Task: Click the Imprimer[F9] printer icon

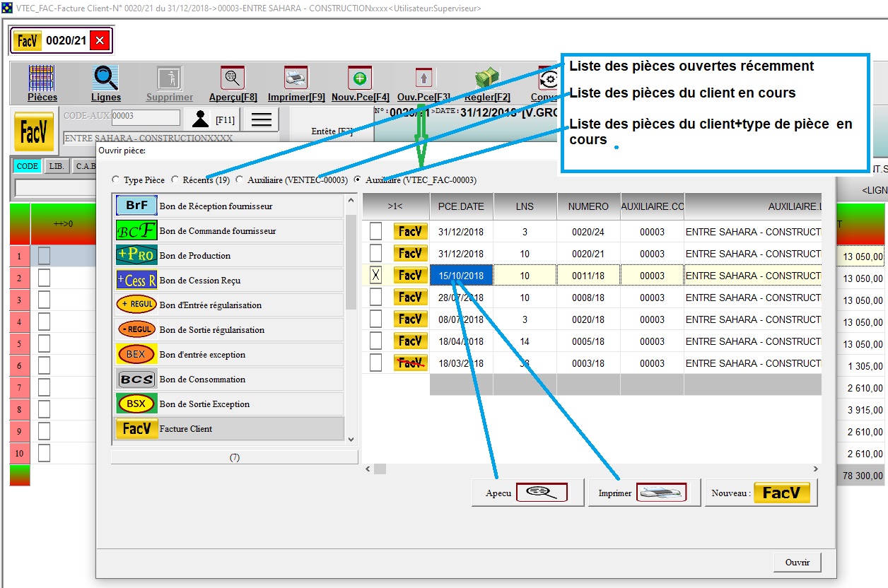Action: coord(296,78)
